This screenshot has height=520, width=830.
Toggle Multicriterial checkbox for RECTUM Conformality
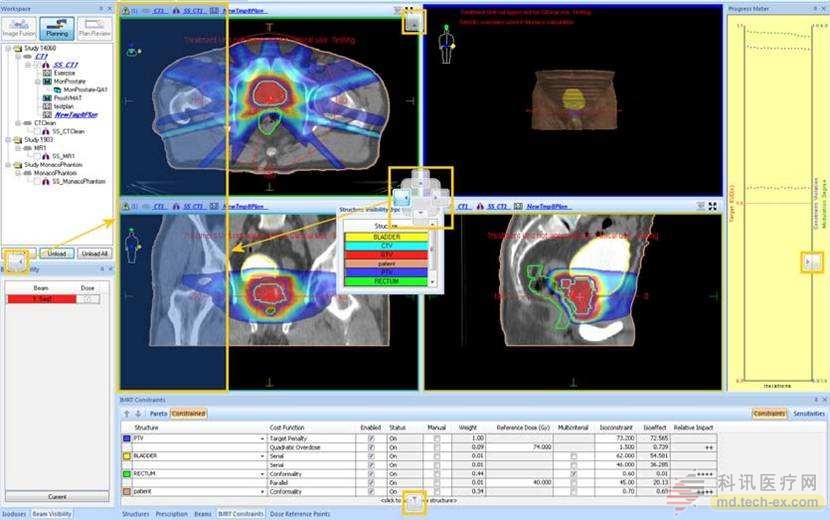(x=574, y=474)
